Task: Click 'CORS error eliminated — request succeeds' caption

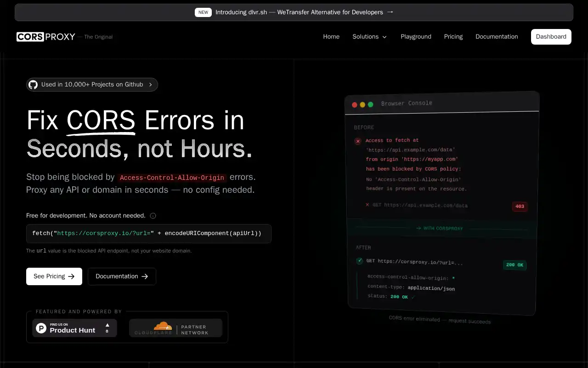Action: point(440,320)
